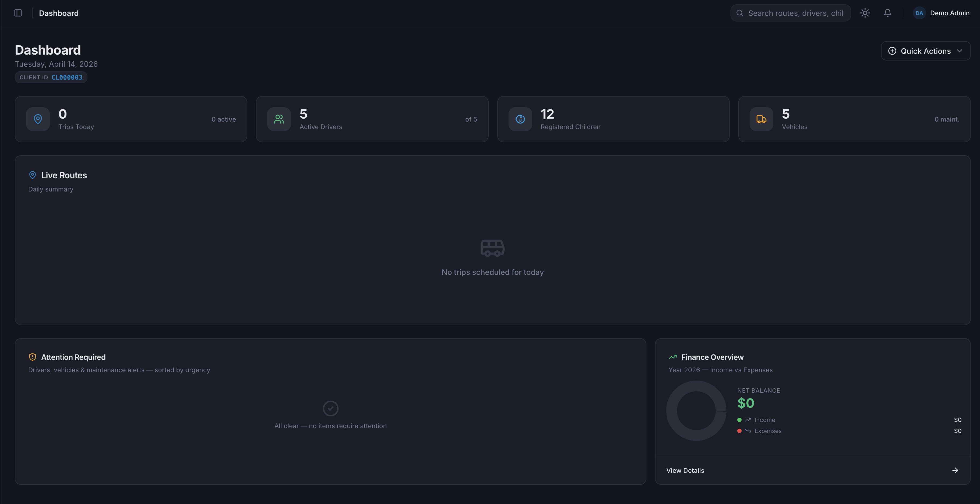Select the Active Drivers people icon
The height and width of the screenshot is (504, 980).
pos(279,119)
